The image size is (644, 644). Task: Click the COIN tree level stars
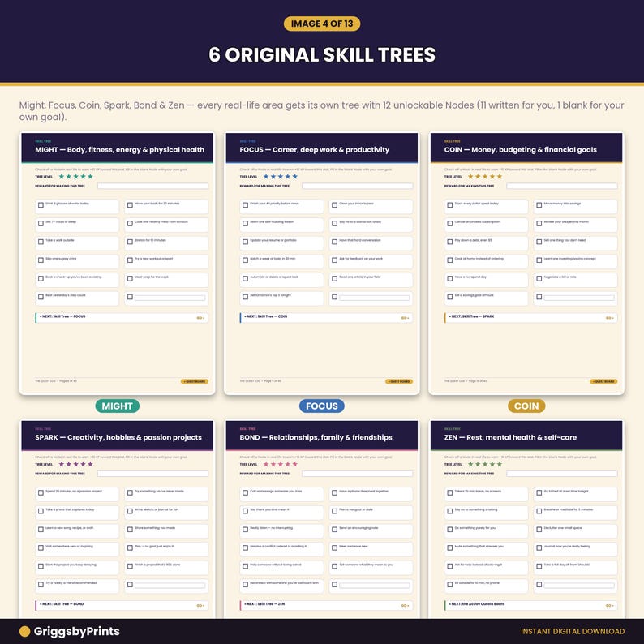(485, 177)
